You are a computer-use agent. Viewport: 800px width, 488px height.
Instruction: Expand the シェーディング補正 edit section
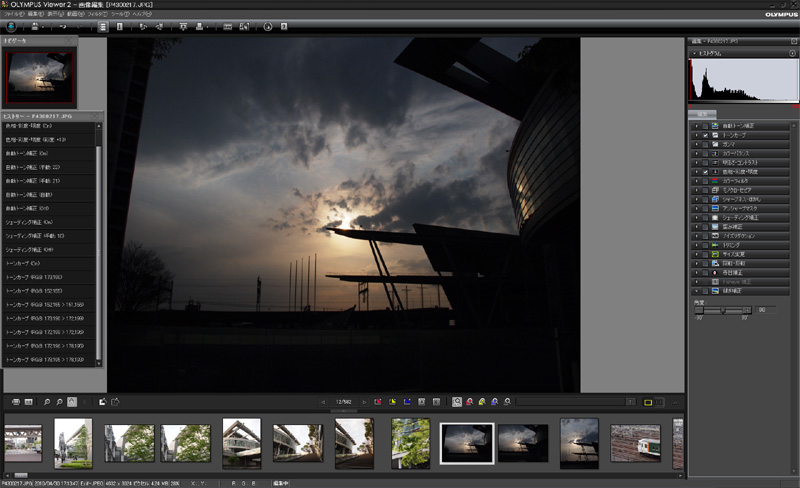tap(694, 216)
